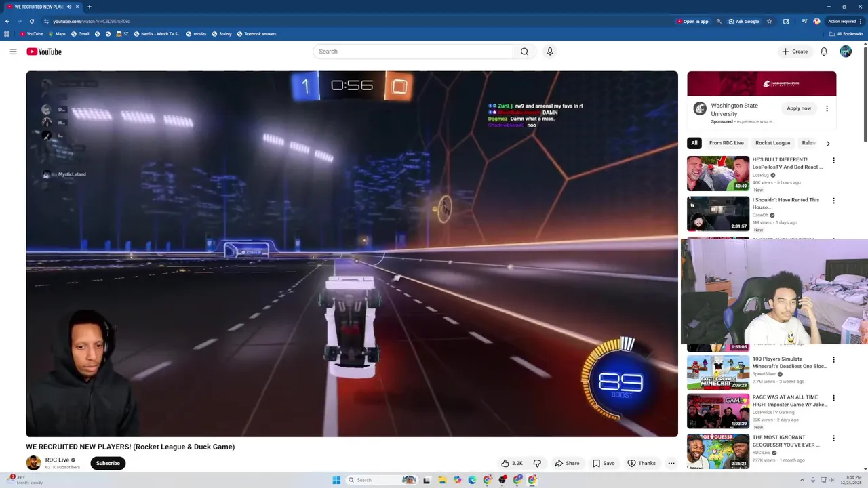
Task: Open the YouTube notifications bell
Action: (824, 52)
